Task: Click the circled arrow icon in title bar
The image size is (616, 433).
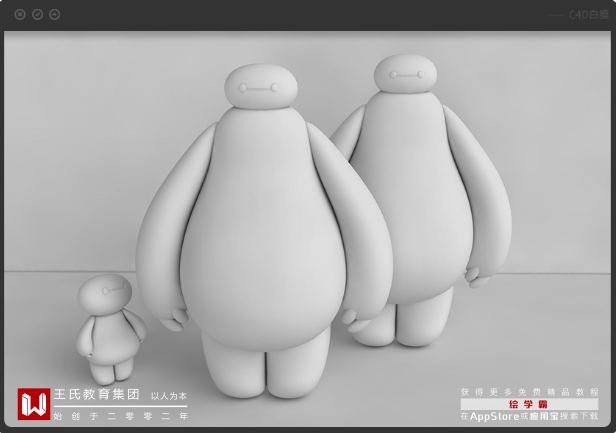Action: point(55,15)
